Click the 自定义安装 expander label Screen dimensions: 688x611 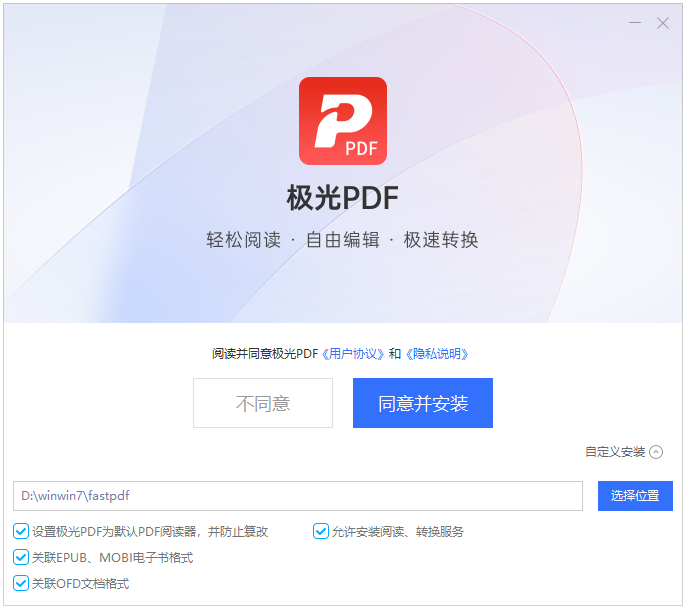coord(615,452)
